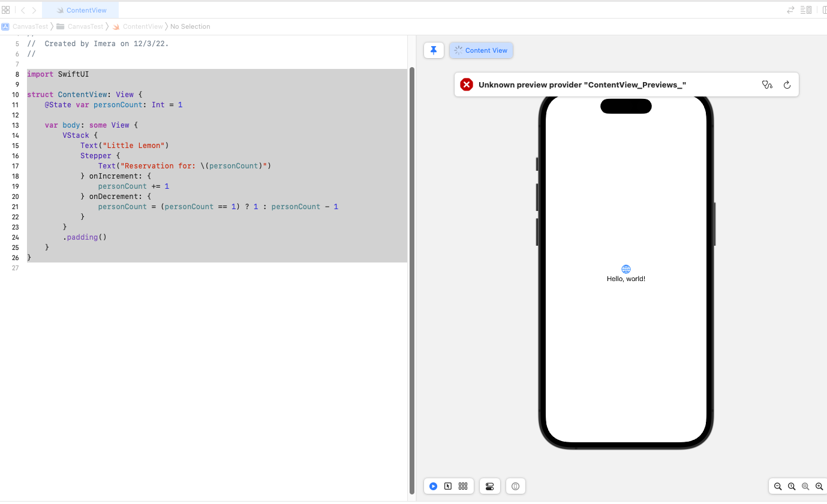Viewport: 827px width, 504px height.
Task: Zoom in the preview canvas
Action: pos(819,486)
